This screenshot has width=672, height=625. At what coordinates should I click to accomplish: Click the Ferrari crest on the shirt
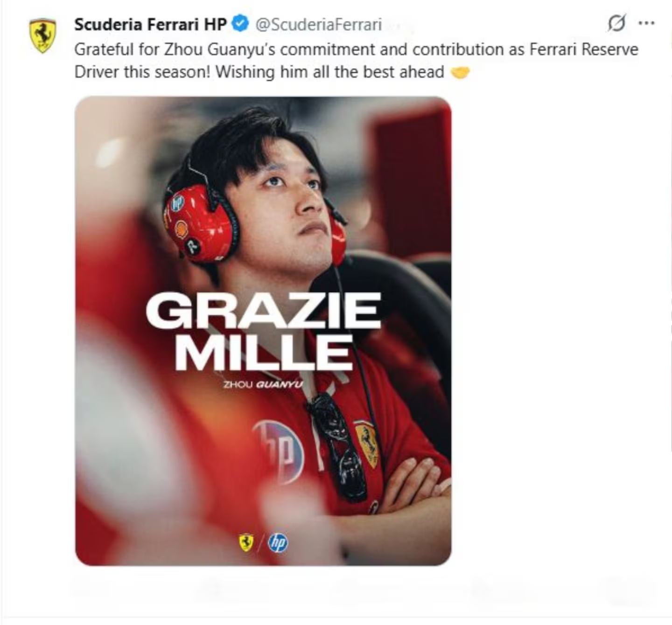click(x=367, y=444)
